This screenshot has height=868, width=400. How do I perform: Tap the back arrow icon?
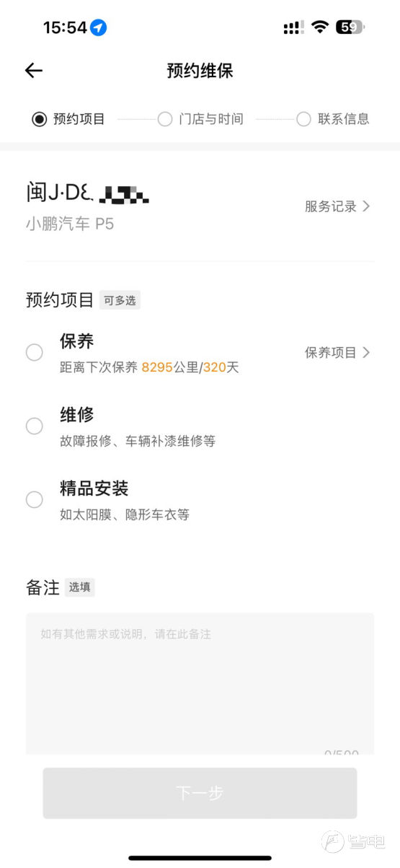click(34, 70)
